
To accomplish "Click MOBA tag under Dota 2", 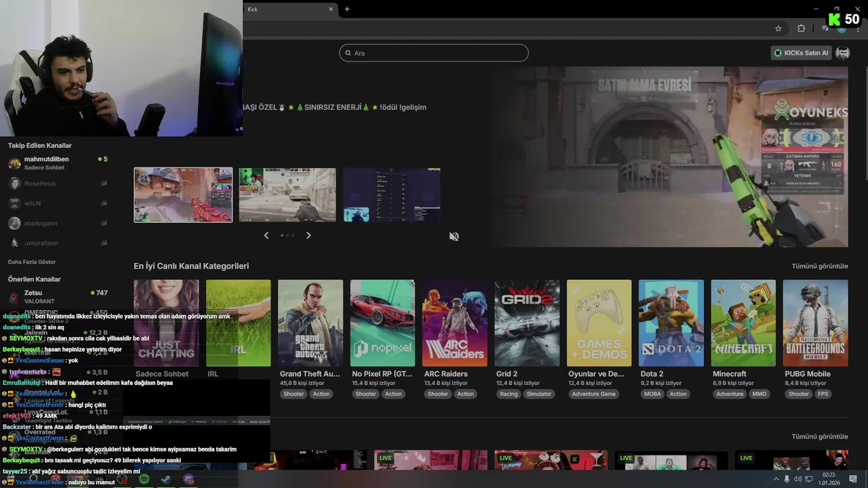I will (x=652, y=394).
